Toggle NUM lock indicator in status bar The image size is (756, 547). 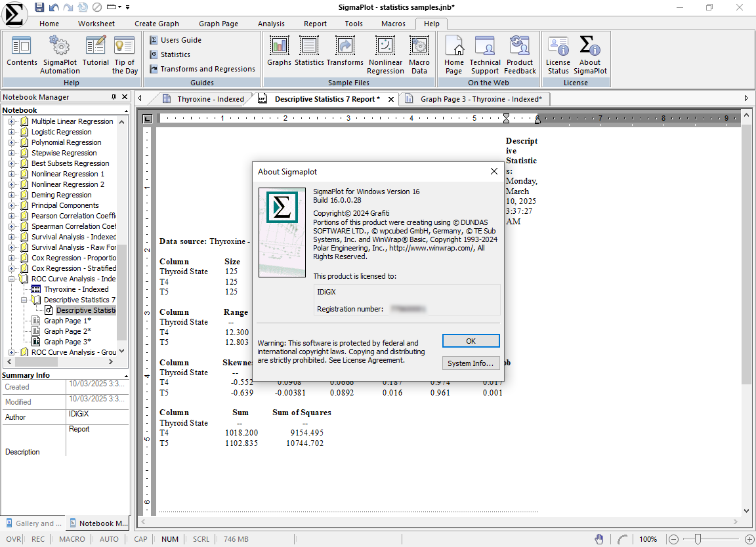(170, 539)
